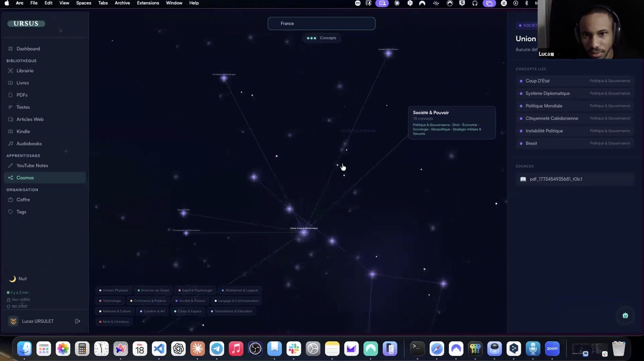Screen dimensions: 644x361
Task: Toggle the Sciences du Vivant legend filter
Action: (x=153, y=291)
